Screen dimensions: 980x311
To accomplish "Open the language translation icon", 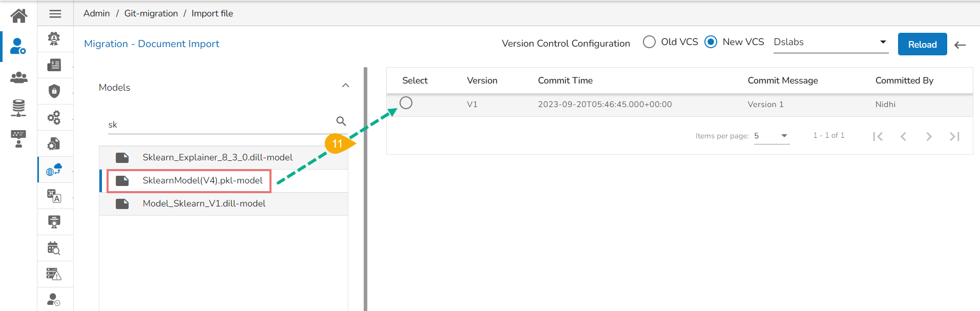I will coord(54,196).
